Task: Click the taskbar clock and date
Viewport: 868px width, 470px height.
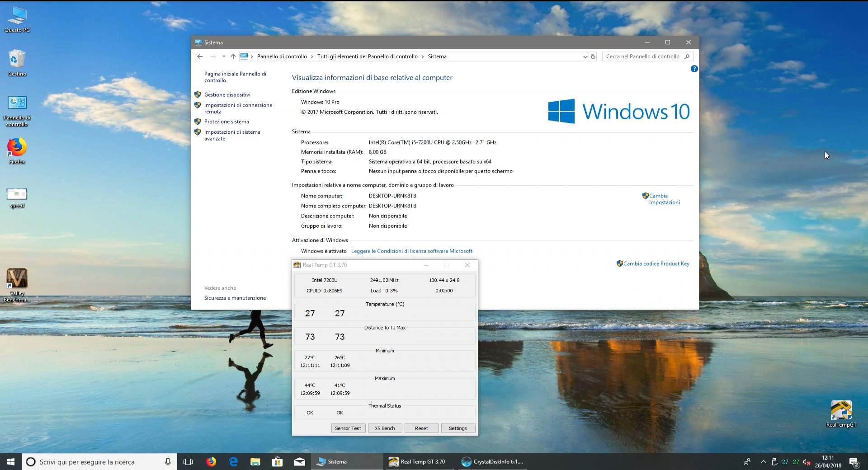Action: pyautogui.click(x=828, y=461)
